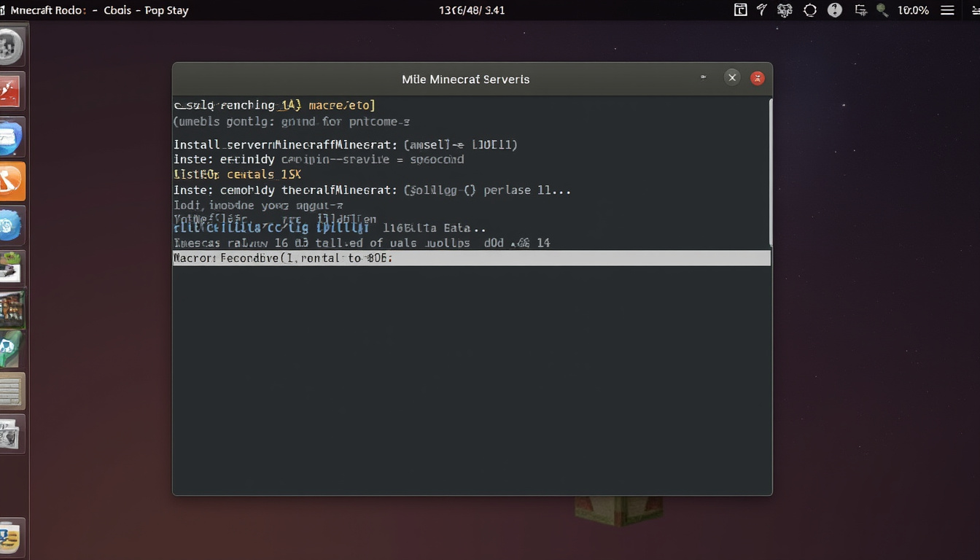Click the 'Pop Stay' item in top bar
The image size is (980, 560).
(x=166, y=10)
